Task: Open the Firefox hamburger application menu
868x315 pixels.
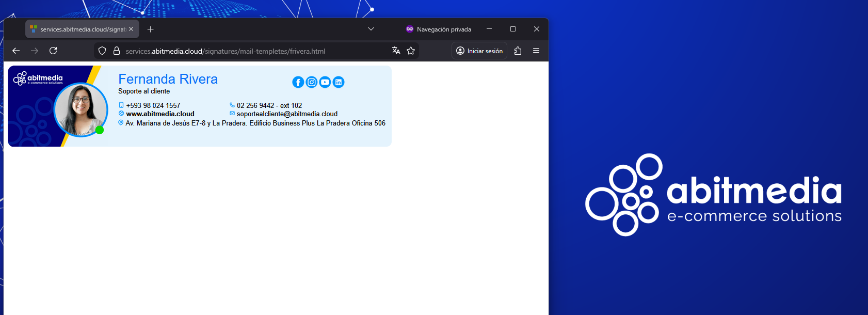Action: [536, 51]
